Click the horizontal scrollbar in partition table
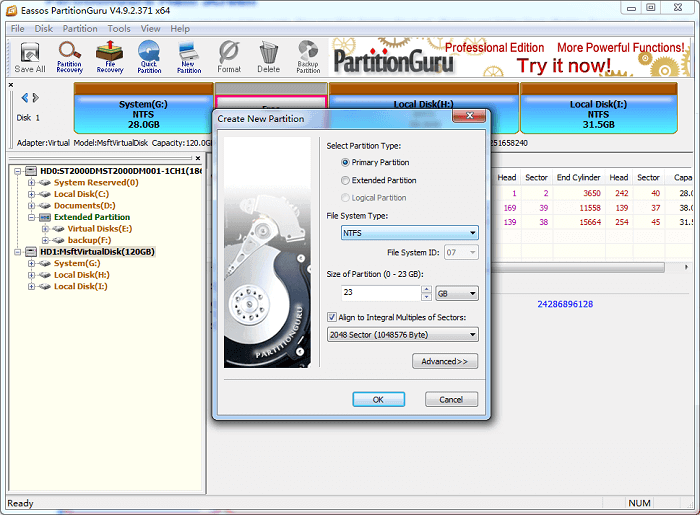The image size is (700, 515). 578,267
